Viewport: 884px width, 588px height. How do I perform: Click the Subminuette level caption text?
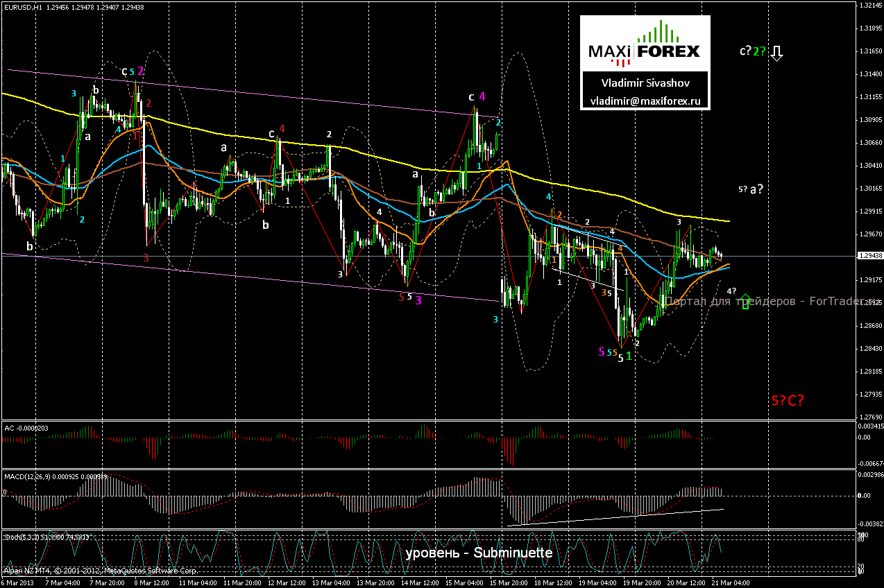479,553
